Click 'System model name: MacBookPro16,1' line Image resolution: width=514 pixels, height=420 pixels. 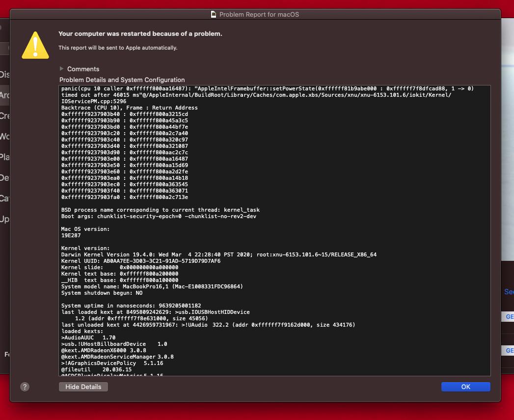click(x=152, y=287)
